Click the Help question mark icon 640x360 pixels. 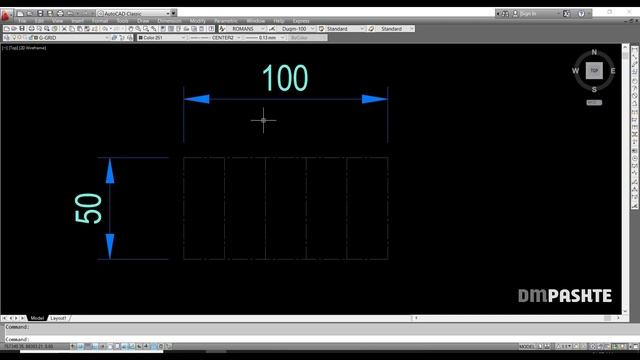click(x=581, y=13)
